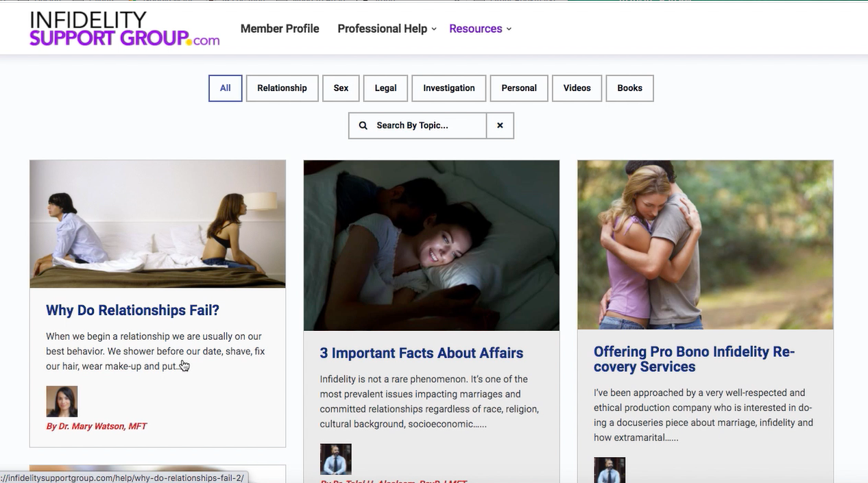868x483 pixels.
Task: Expand the Resources menu chevron
Action: pos(509,29)
